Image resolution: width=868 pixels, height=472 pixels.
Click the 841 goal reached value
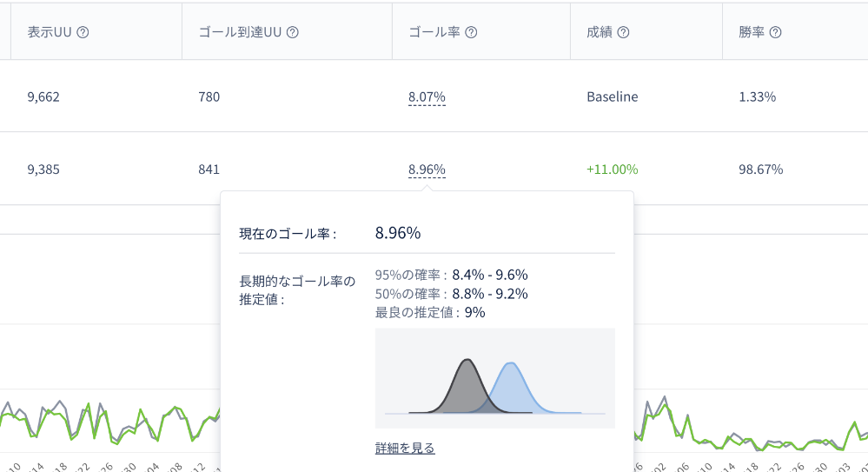(x=209, y=170)
